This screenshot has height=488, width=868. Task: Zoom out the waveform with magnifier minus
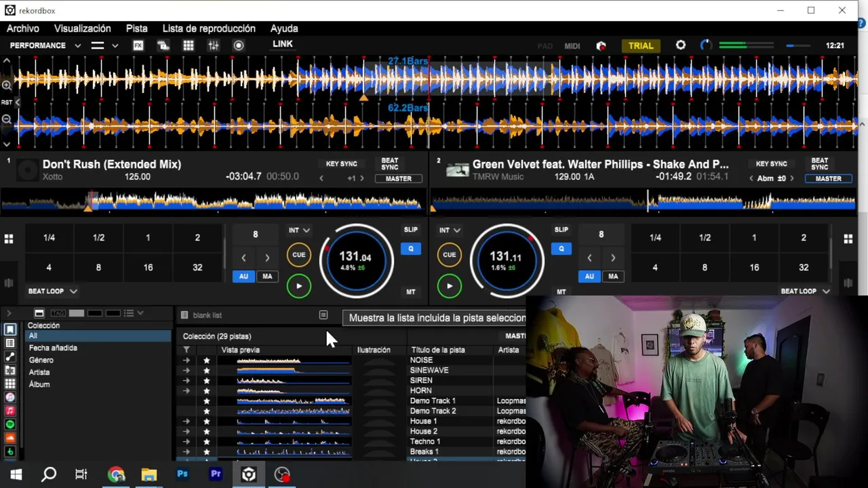pyautogui.click(x=7, y=119)
